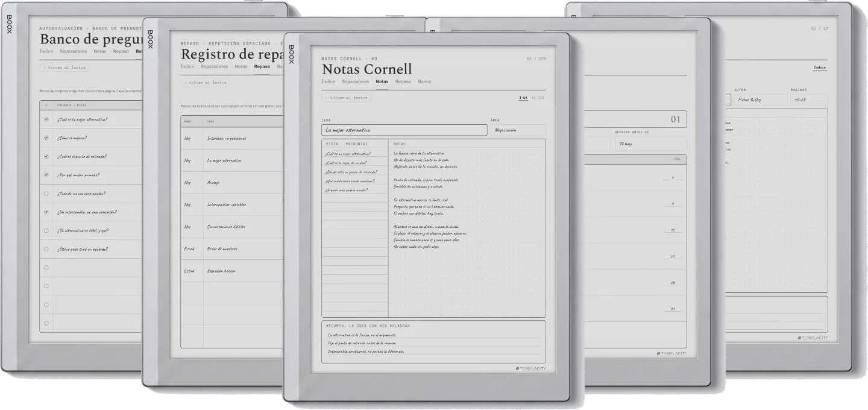Click the Área field showing Negociación
Image resolution: width=868 pixels, height=410 pixels.
pyautogui.click(x=518, y=130)
